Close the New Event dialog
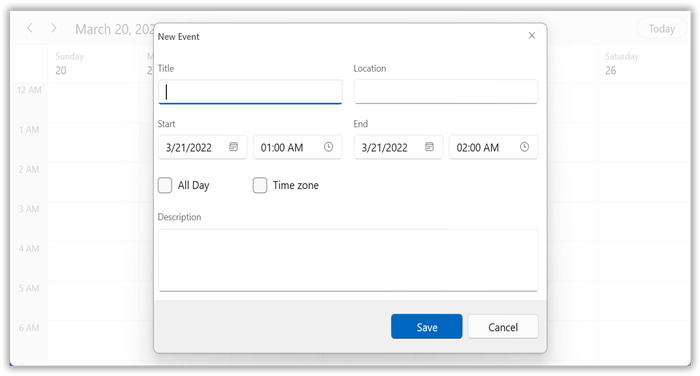The height and width of the screenshot is (376, 700). [532, 35]
